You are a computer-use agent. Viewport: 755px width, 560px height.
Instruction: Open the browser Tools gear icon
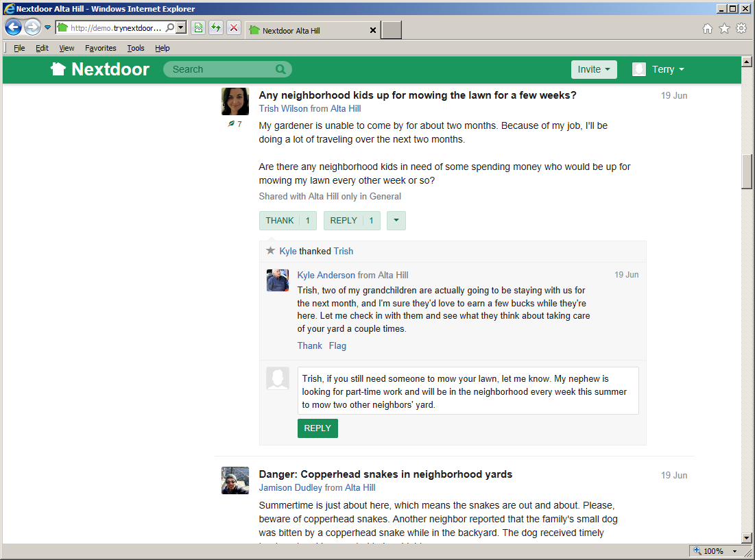(741, 29)
